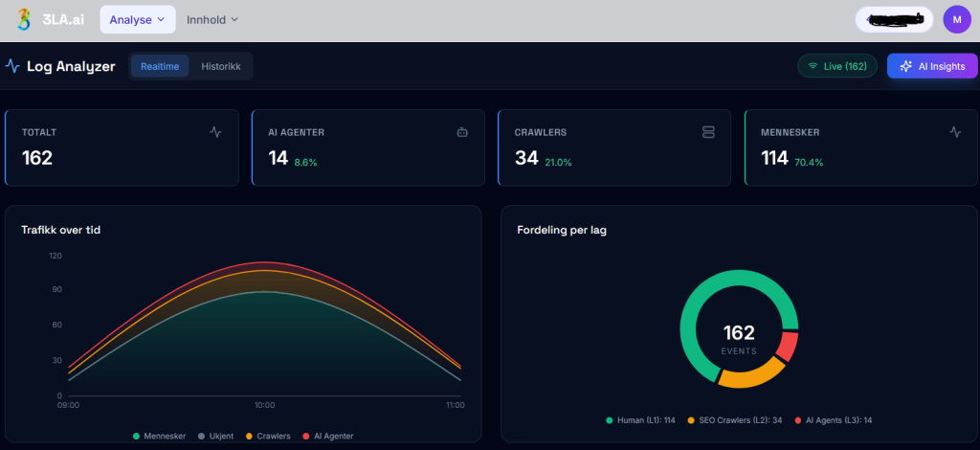Open the M user avatar
Viewport: 980px width, 450px height.
[x=957, y=19]
